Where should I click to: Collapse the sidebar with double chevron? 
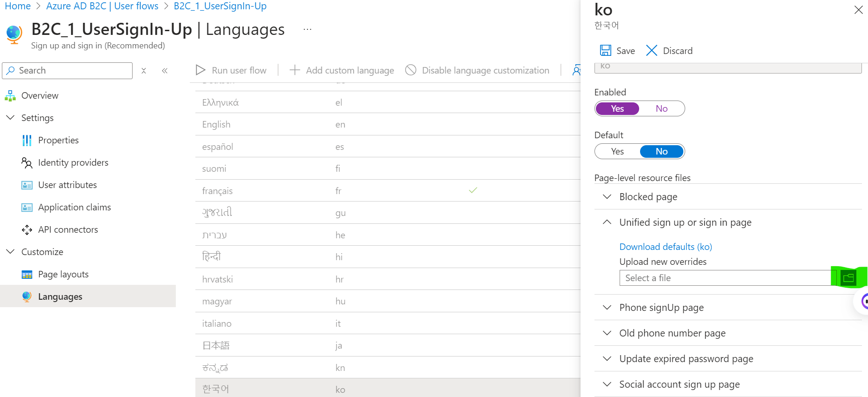(165, 71)
